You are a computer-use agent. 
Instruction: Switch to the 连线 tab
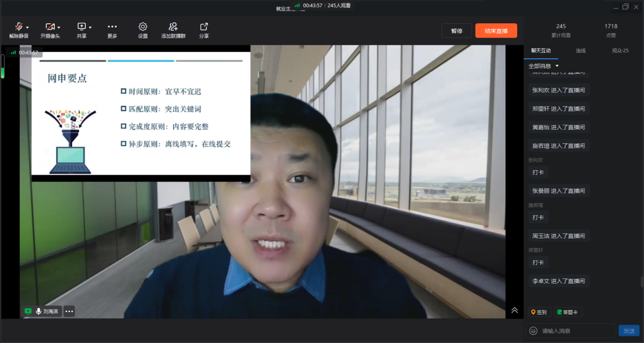(x=580, y=51)
